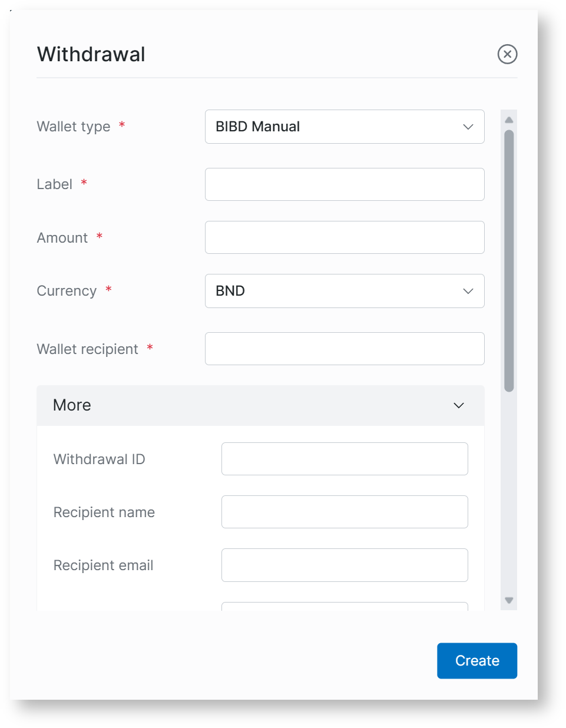Close the Withdrawal dialog

pyautogui.click(x=507, y=54)
